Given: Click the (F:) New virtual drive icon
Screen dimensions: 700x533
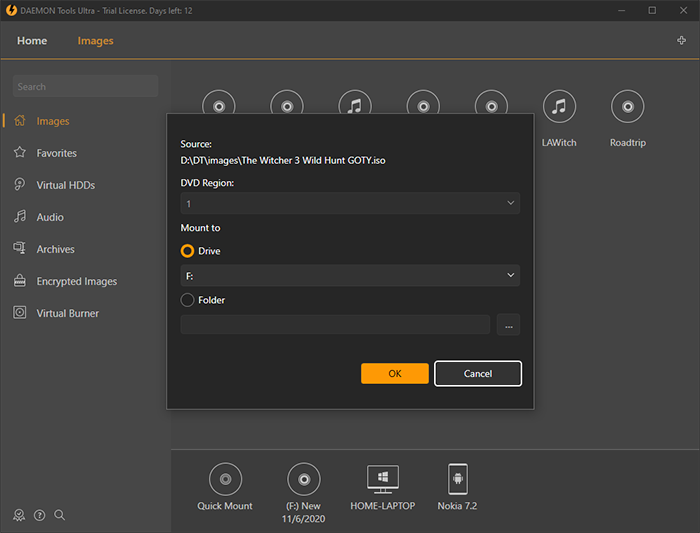Looking at the screenshot, I should tap(304, 479).
